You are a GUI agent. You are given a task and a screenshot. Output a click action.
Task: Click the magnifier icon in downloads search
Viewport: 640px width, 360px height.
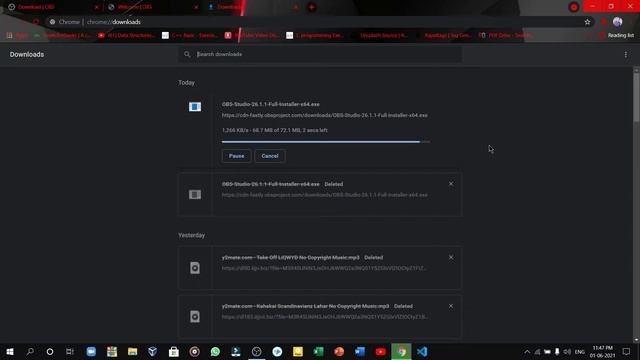point(187,54)
